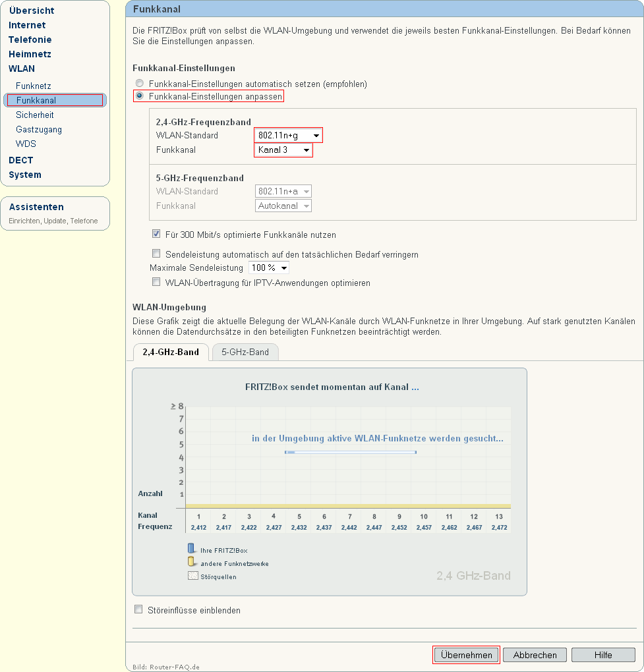Open the Sicherheit submenu item
This screenshot has width=644, height=672.
pyautogui.click(x=35, y=115)
